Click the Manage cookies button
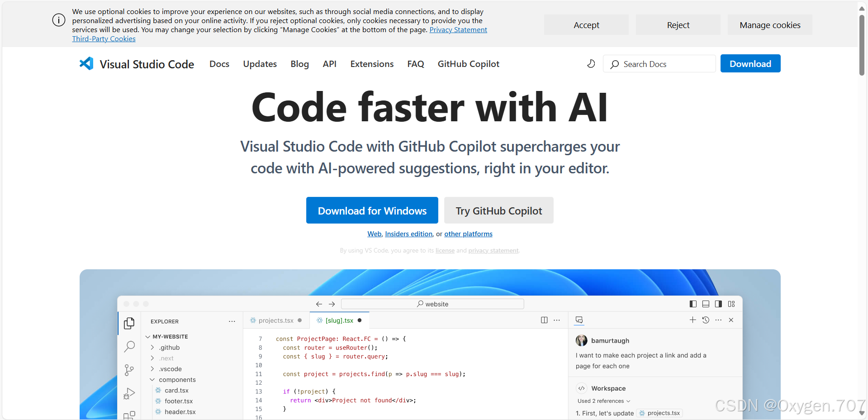The image size is (868, 420). (x=770, y=25)
